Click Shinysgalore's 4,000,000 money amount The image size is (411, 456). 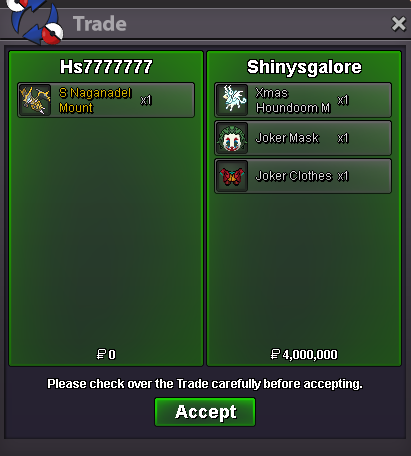304,354
